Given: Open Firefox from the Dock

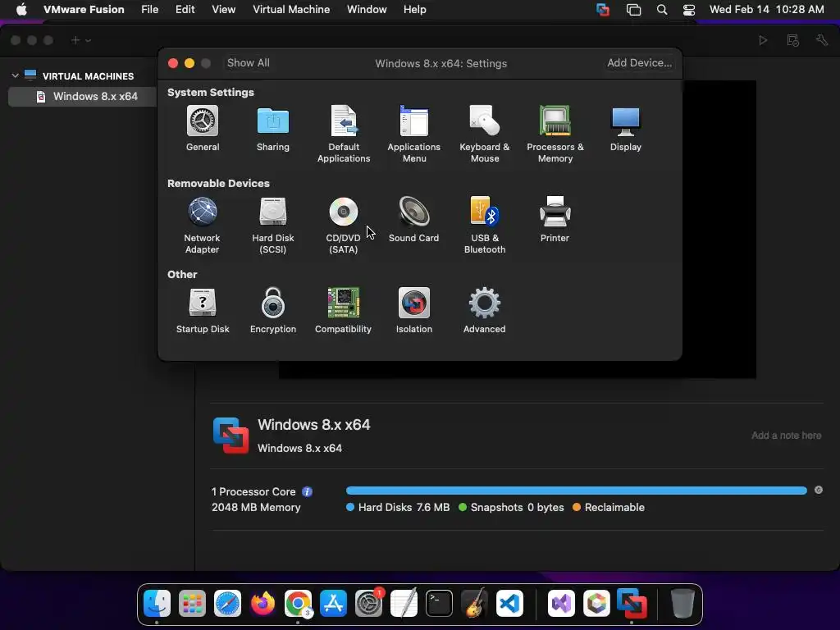Looking at the screenshot, I should point(262,604).
